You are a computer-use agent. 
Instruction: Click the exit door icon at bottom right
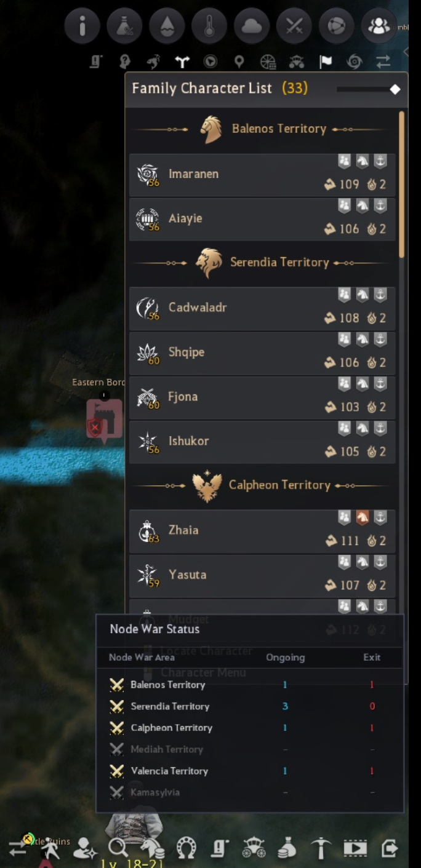(390, 848)
